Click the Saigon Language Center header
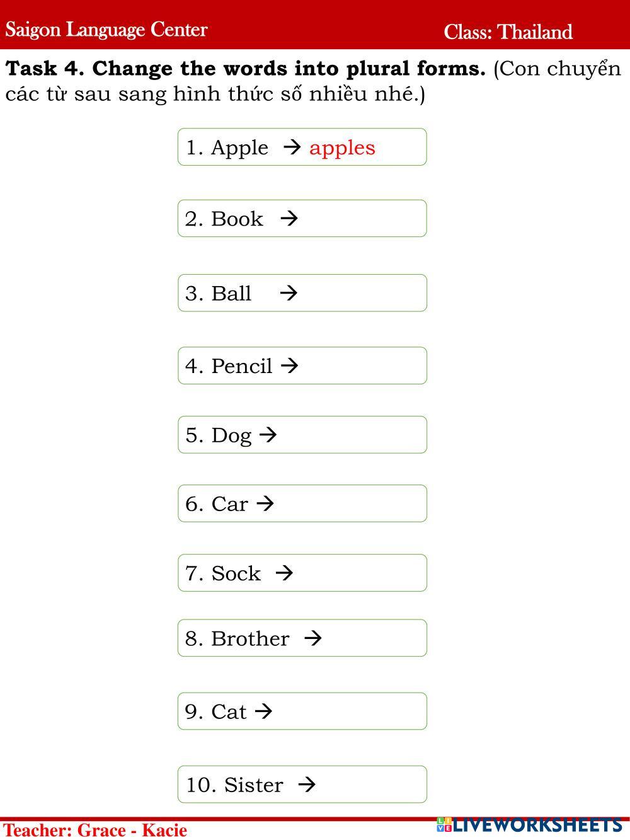630x840 pixels. click(x=106, y=30)
